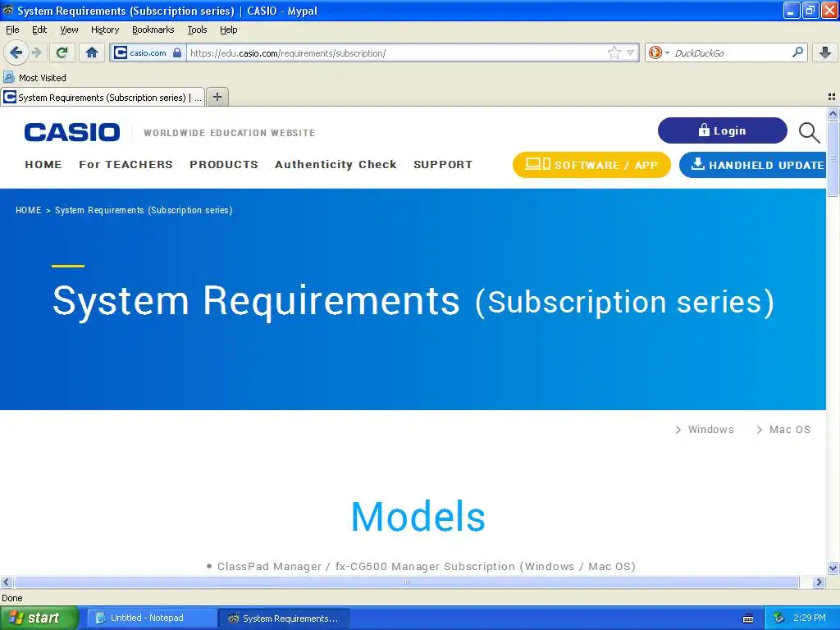Open the History menu
This screenshot has height=630, width=840.
click(104, 30)
